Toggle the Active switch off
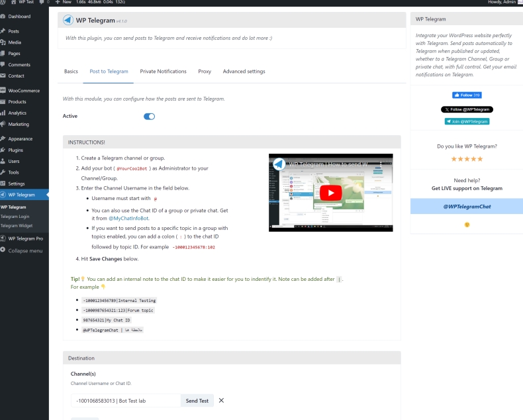Viewport: 523px width, 420px height. pyautogui.click(x=149, y=117)
